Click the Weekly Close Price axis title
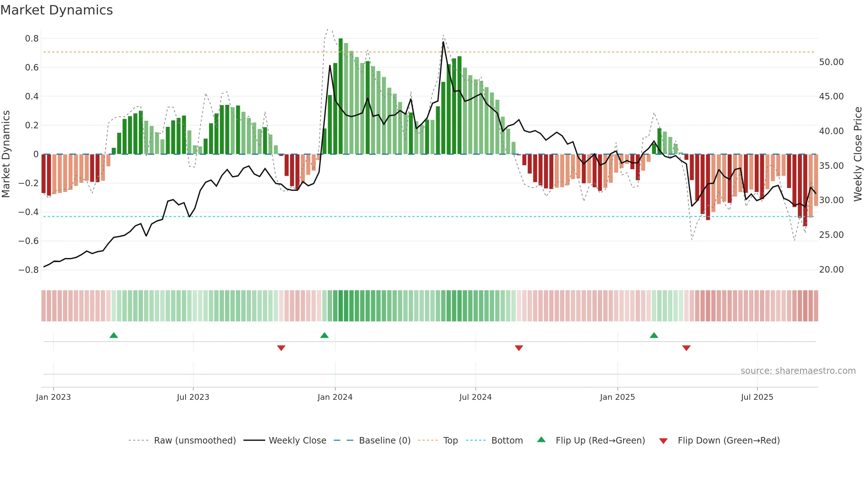Screen dimensions: 868x488 [x=858, y=154]
